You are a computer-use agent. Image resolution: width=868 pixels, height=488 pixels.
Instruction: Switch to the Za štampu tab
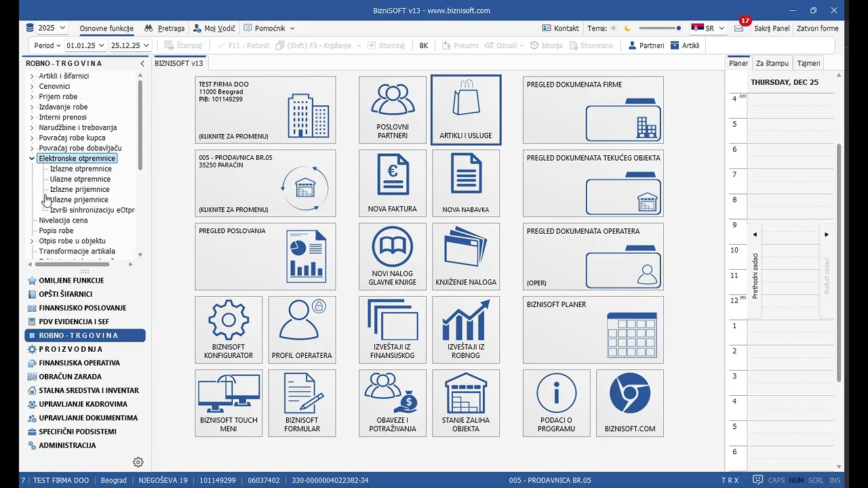772,63
